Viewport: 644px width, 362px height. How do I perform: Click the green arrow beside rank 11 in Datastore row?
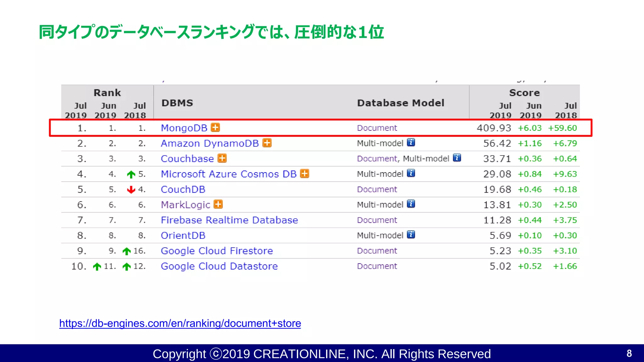97,266
